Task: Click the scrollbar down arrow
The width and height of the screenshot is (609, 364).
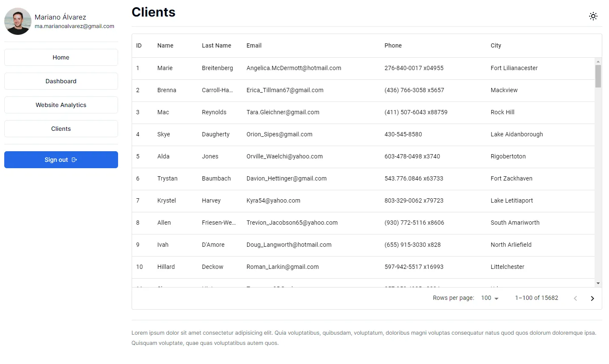Action: click(x=598, y=283)
